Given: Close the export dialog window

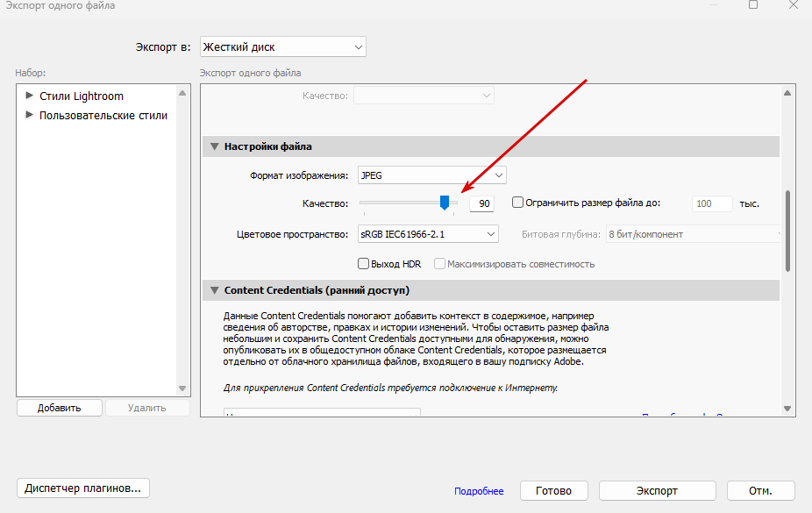Looking at the screenshot, I should pyautogui.click(x=794, y=4).
